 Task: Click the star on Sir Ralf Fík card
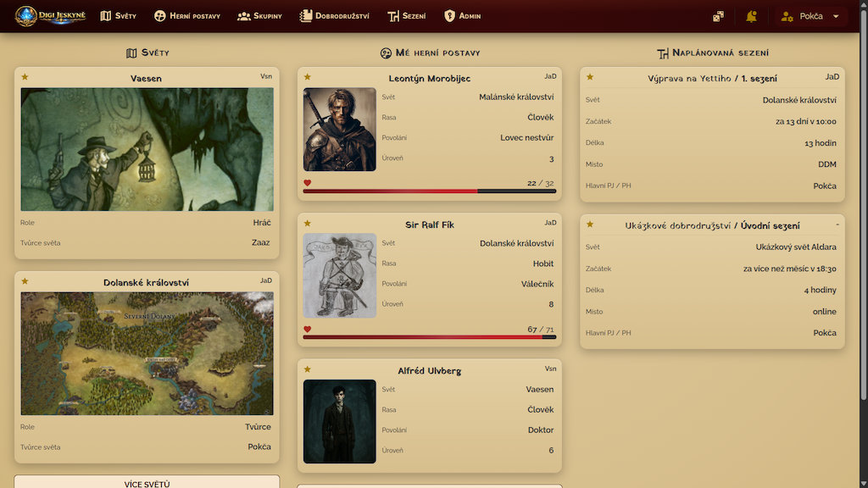tap(307, 224)
